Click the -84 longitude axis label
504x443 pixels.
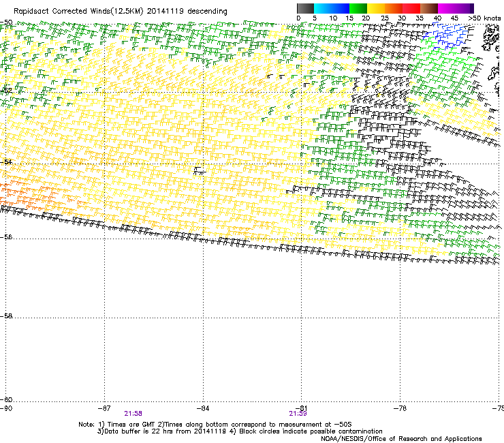[x=203, y=408]
